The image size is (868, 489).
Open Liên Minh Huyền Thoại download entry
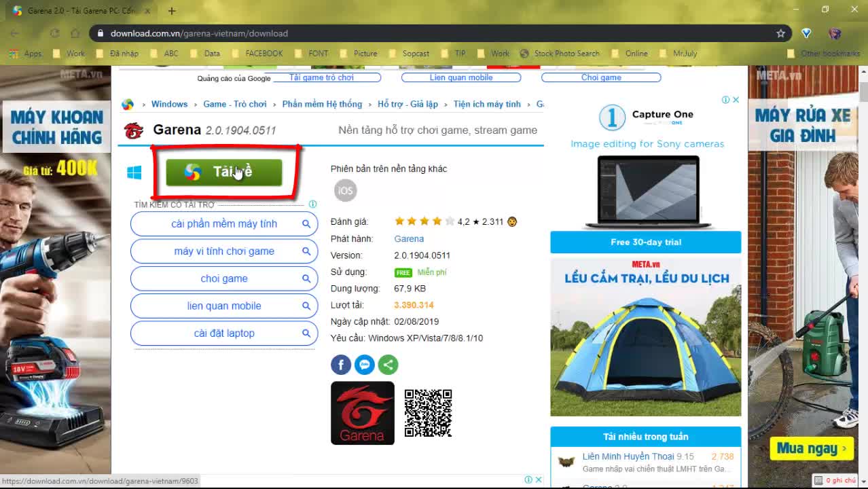pos(628,456)
